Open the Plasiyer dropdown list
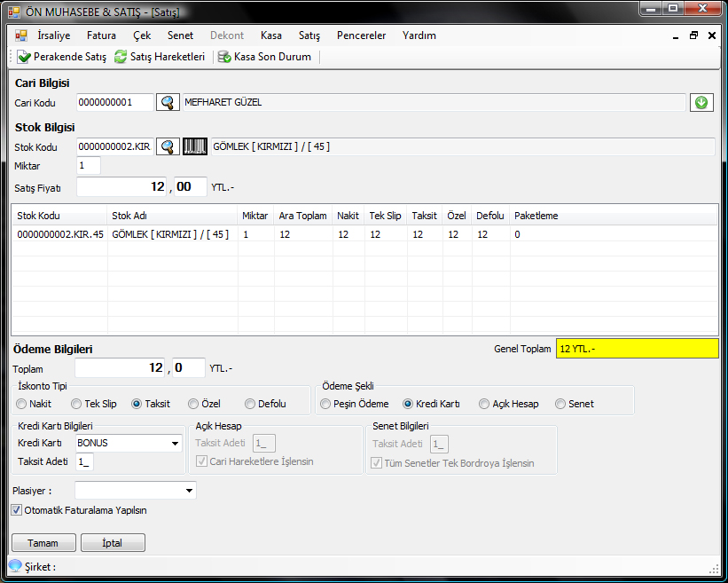 click(189, 491)
